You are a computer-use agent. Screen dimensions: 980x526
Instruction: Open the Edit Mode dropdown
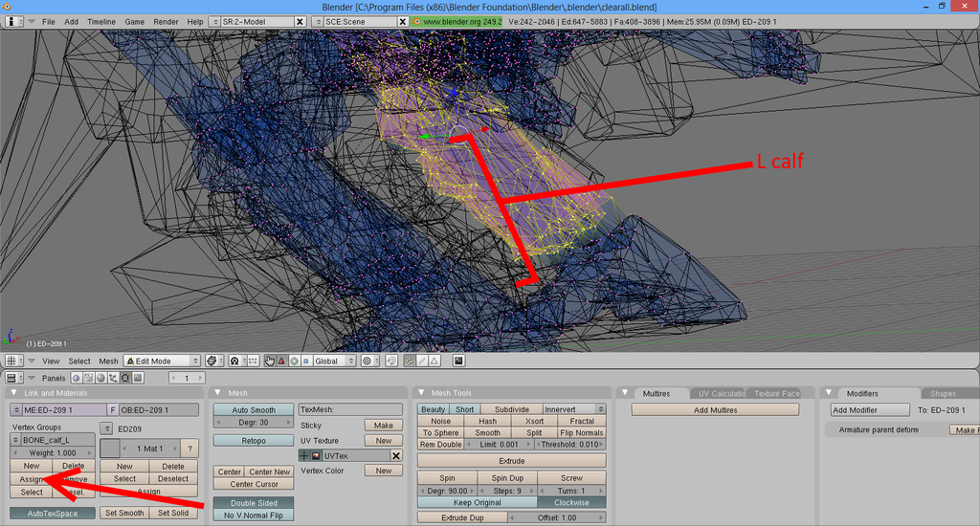point(161,362)
